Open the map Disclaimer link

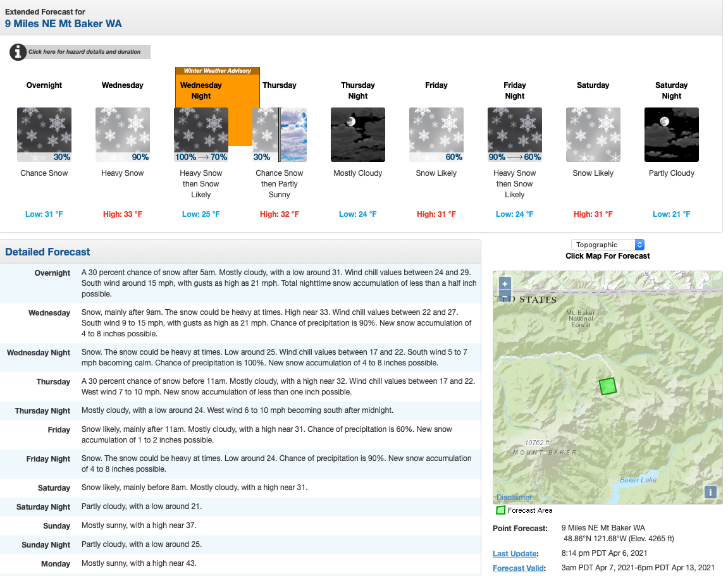click(514, 497)
